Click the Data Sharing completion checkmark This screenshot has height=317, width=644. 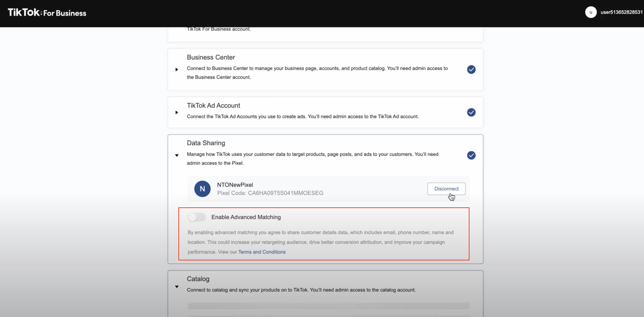point(471,155)
